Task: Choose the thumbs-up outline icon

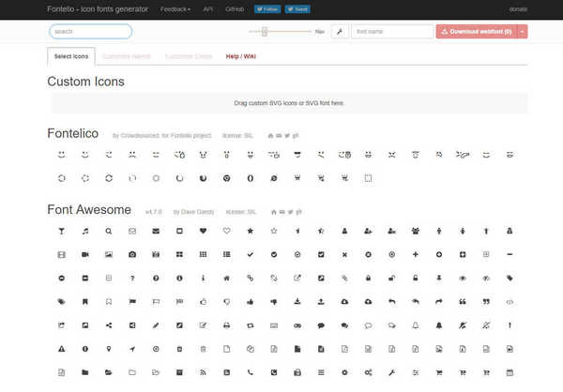Action: point(203,301)
